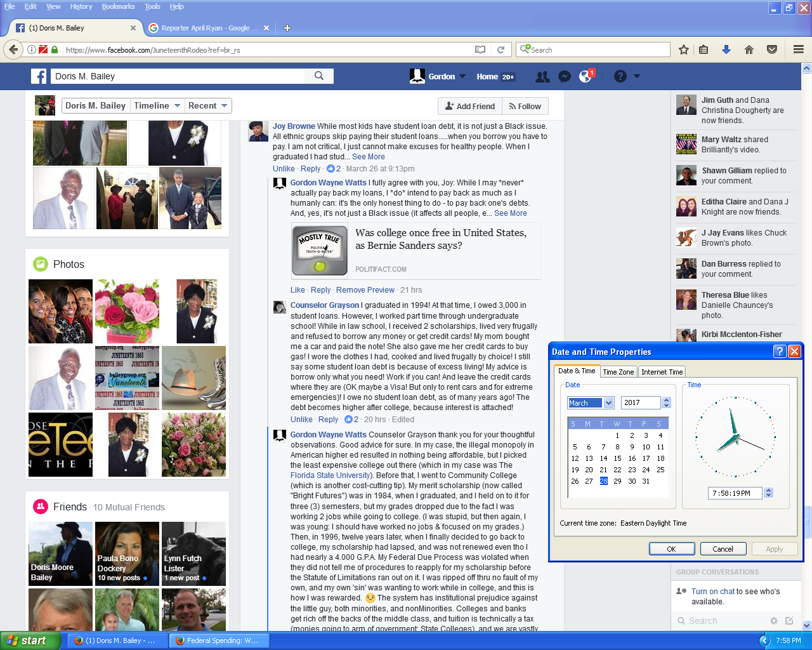
Task: Open the Firefox hamburger menu
Action: [x=799, y=50]
